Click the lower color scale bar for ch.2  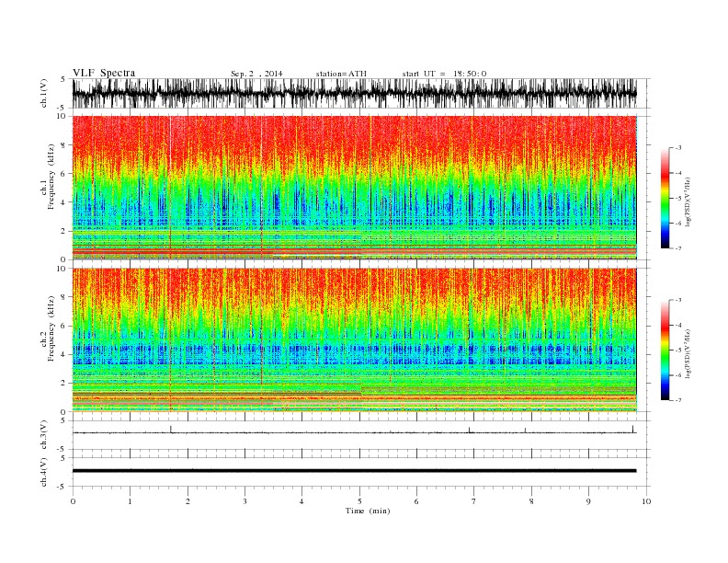(x=665, y=350)
